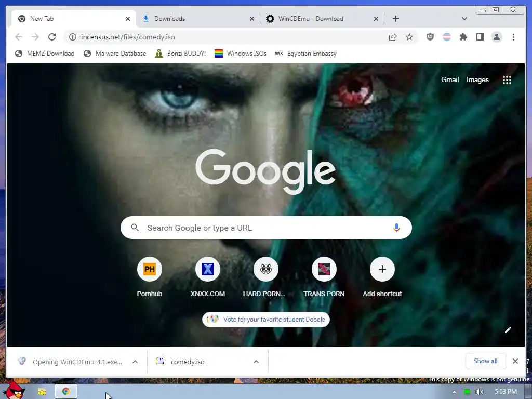Click green network tray icon

(x=467, y=392)
